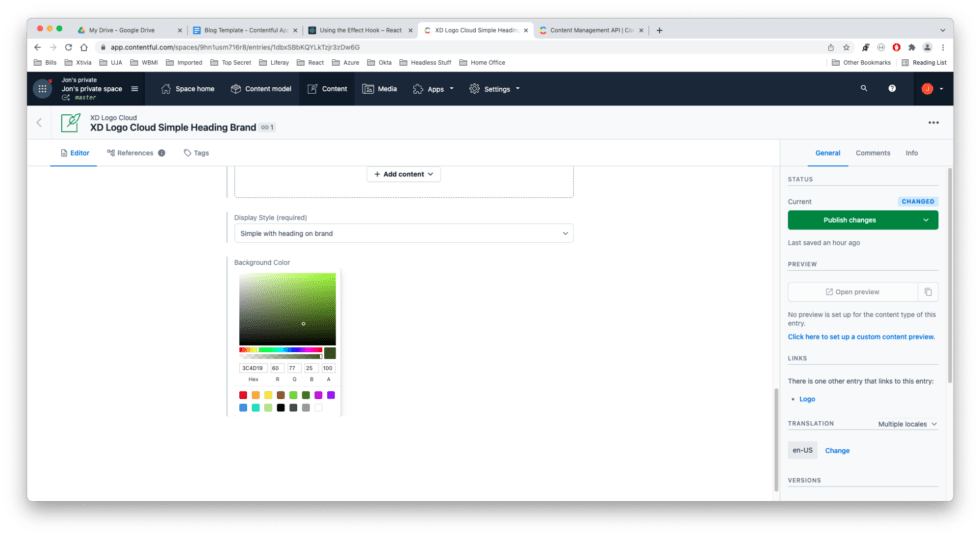Copy the preview link icon
Image resolution: width=980 pixels, height=537 pixels.
click(928, 292)
